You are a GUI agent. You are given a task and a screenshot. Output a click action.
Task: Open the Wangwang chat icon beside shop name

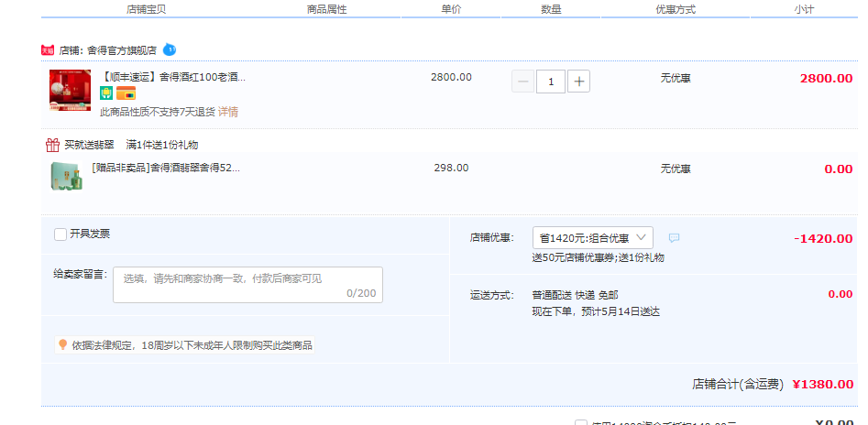(170, 49)
